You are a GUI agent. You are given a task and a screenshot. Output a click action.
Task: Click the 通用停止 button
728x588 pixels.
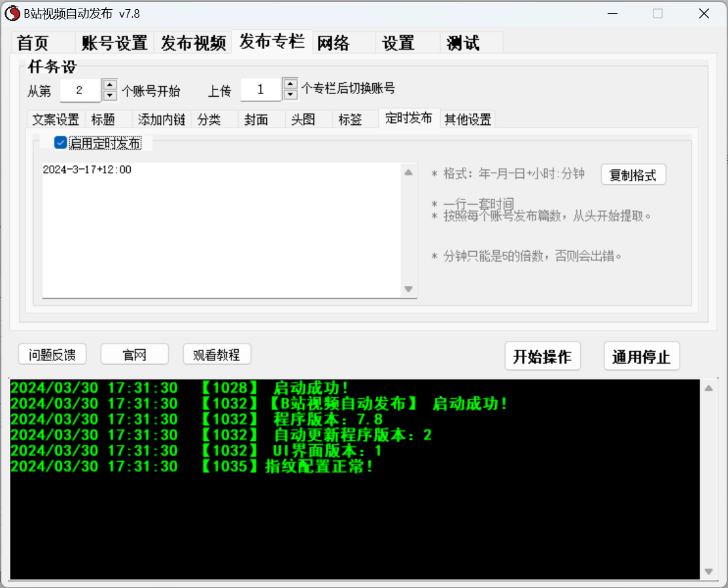[x=642, y=356]
